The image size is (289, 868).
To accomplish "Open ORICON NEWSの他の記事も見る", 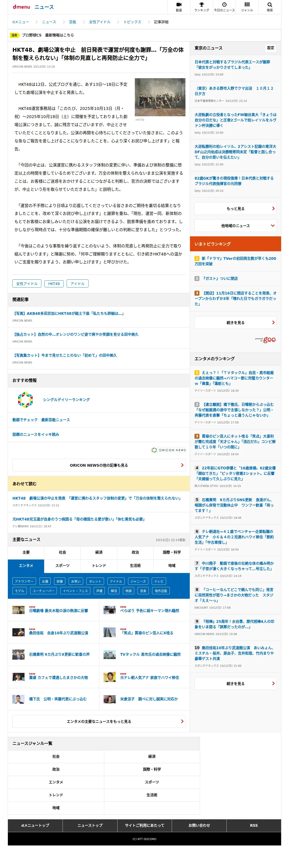I will (99, 465).
